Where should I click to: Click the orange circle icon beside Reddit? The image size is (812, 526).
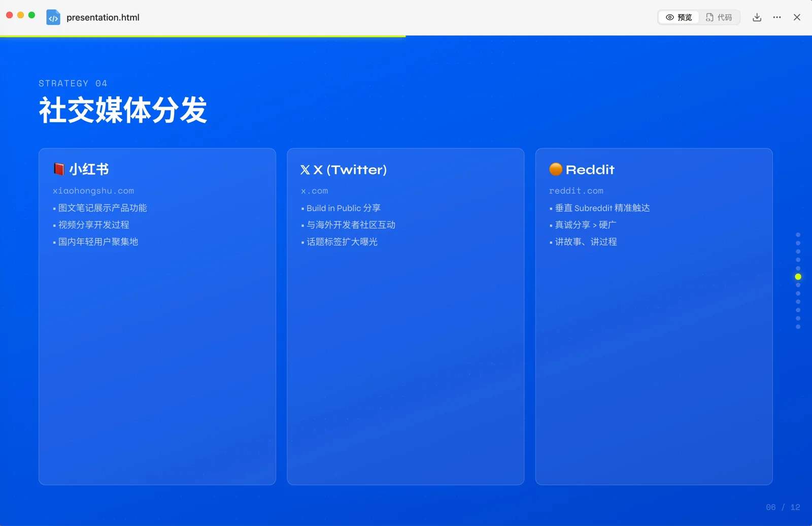pyautogui.click(x=556, y=169)
